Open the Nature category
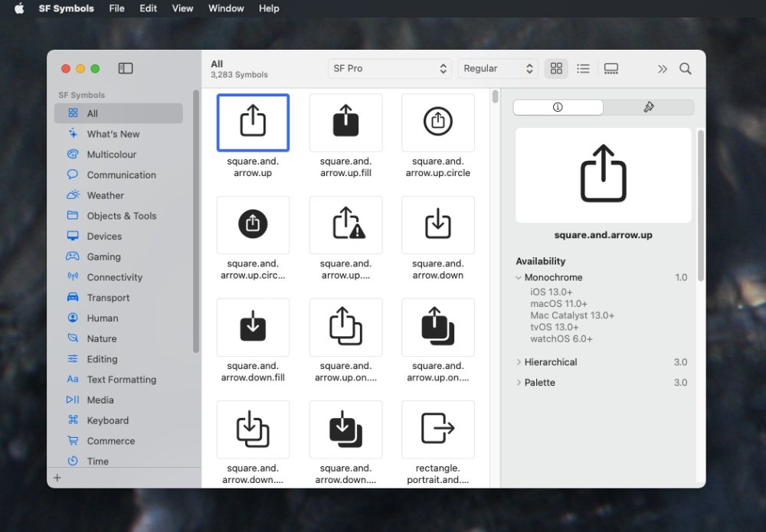Viewport: 766px width, 532px height. [119, 339]
